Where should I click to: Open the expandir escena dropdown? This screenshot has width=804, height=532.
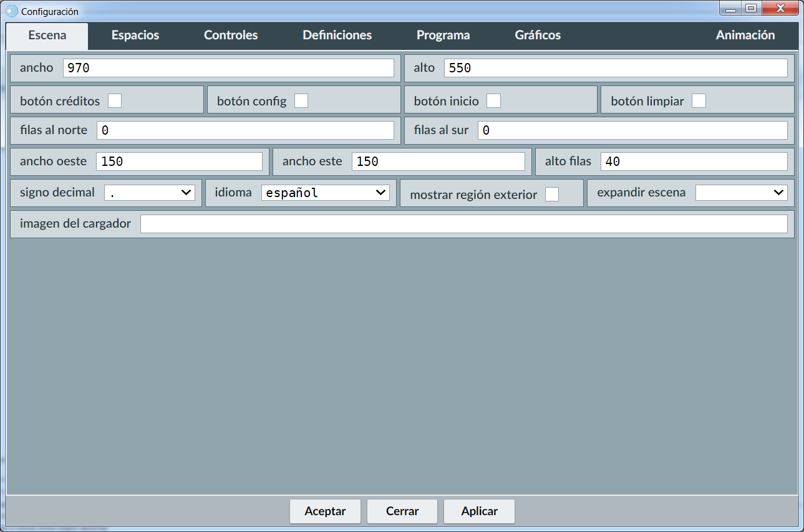tap(741, 193)
